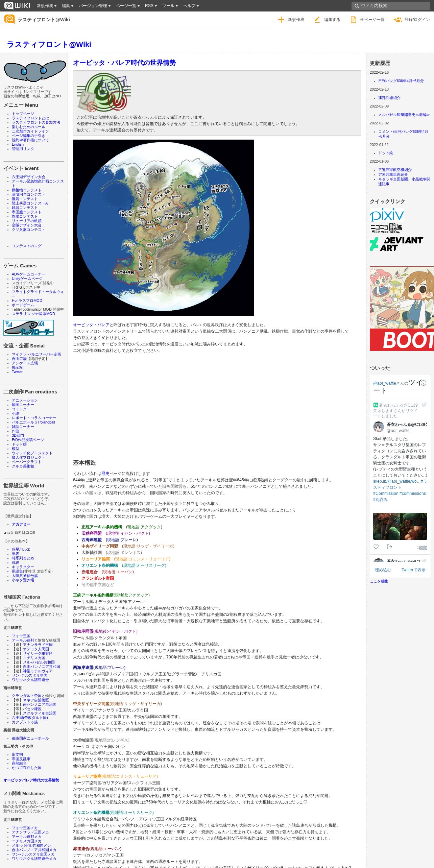434x868 pixels.
Task: Click the pencil 編集する icon
Action: [317, 20]
